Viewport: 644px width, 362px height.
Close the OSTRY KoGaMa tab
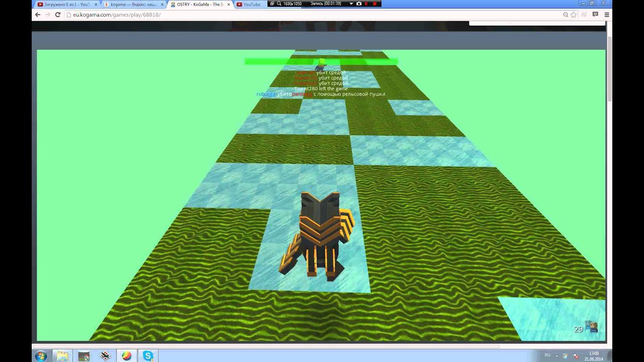tap(229, 4)
